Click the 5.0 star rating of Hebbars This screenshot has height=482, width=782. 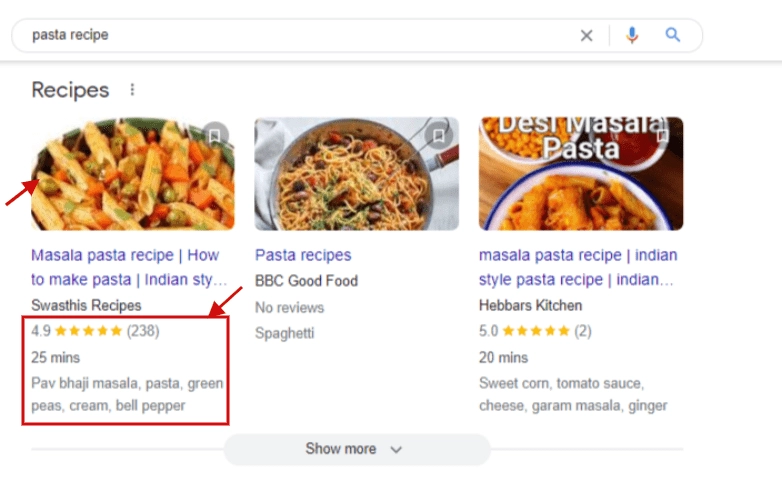[x=535, y=330]
